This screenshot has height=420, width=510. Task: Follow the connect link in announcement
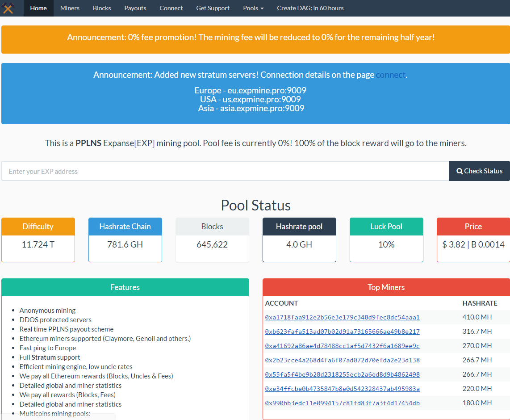(390, 75)
